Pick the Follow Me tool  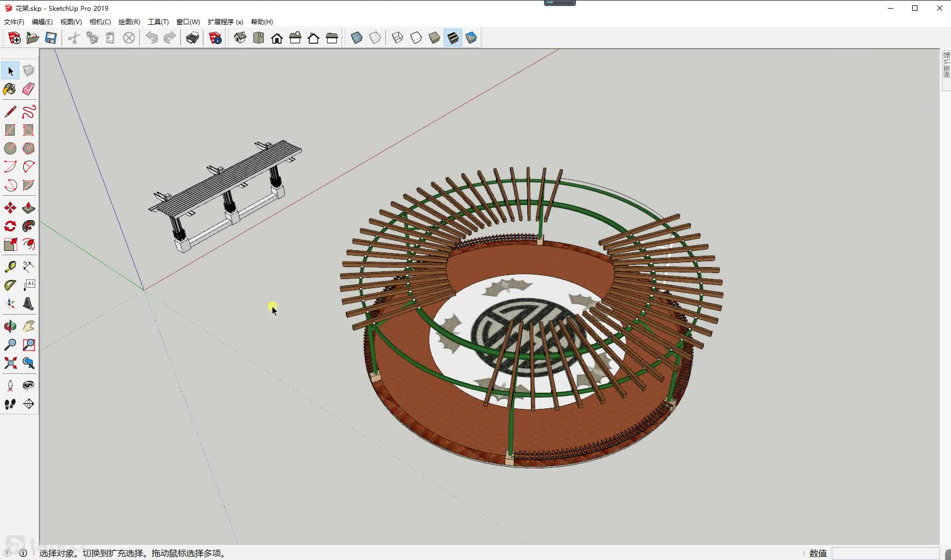[x=29, y=226]
